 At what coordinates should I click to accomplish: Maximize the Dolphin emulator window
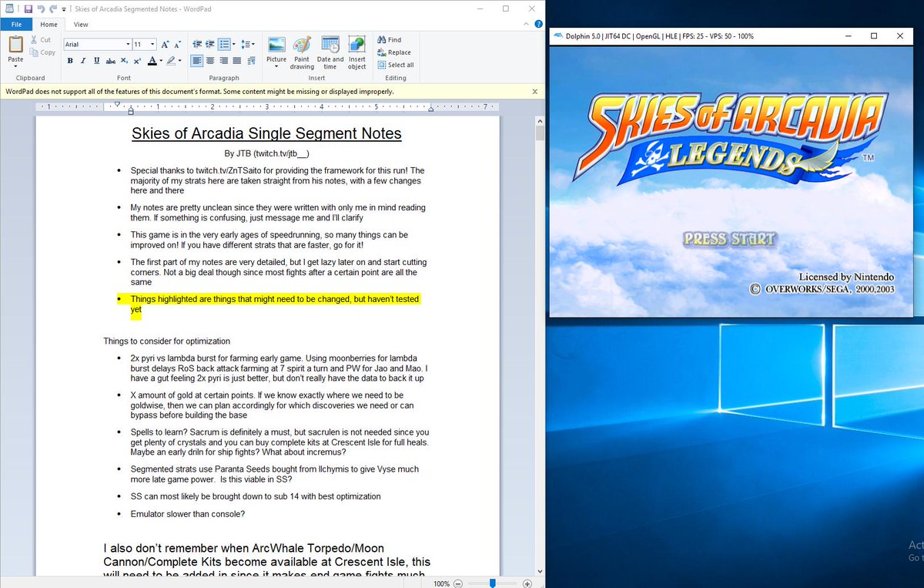[x=874, y=35]
